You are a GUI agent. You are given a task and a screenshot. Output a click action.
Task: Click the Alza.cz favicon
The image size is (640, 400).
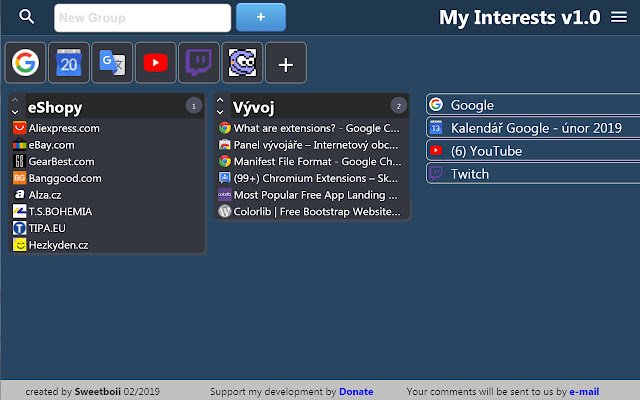(x=19, y=195)
